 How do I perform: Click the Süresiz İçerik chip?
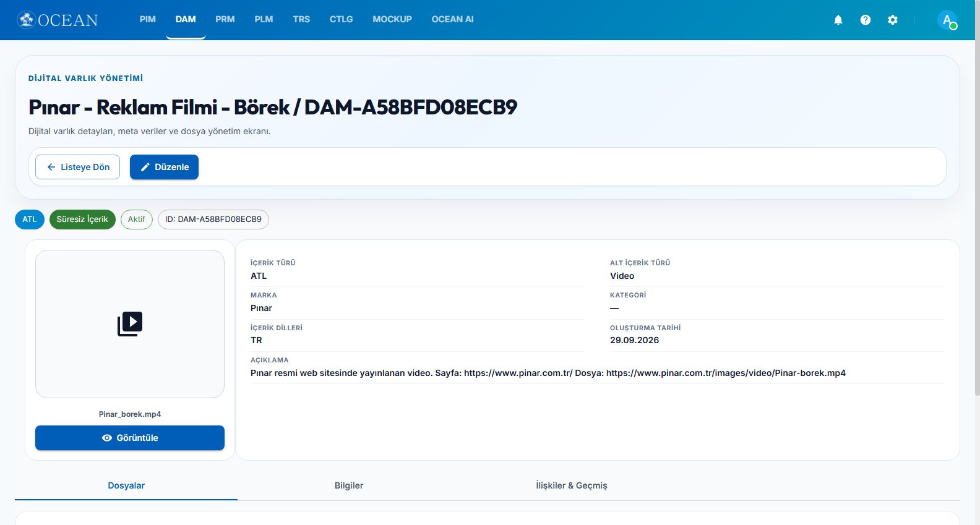(82, 219)
